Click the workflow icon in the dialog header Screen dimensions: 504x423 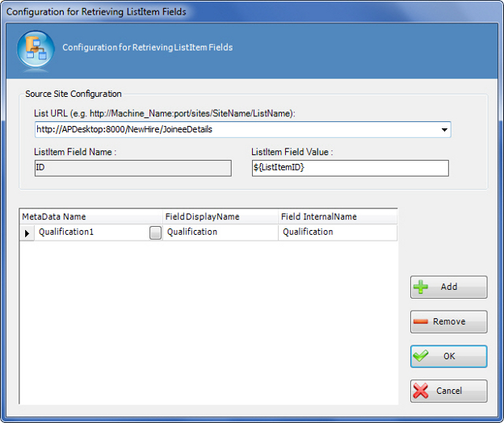[36, 48]
